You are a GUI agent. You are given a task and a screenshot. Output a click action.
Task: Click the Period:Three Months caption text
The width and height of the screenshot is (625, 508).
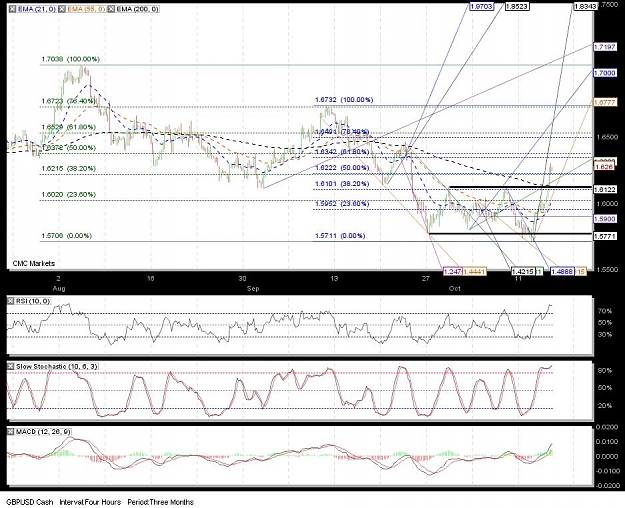[161, 502]
